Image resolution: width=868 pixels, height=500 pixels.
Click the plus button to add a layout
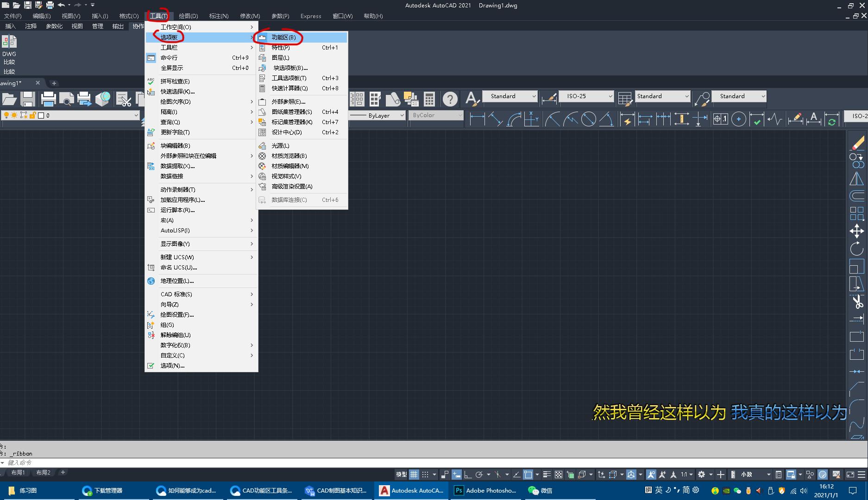(x=63, y=473)
